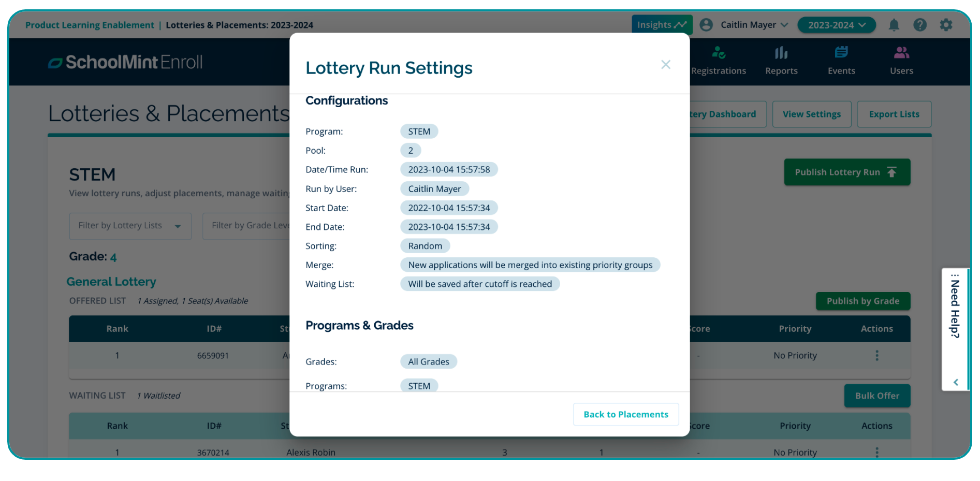
Task: Click the Publish by Grade button
Action: coord(862,301)
